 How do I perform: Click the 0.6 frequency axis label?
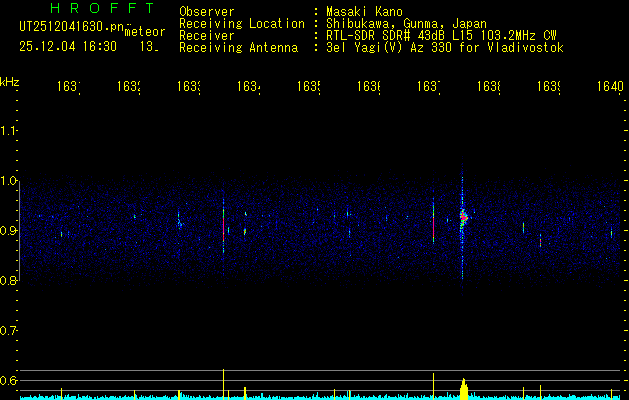click(x=8, y=380)
